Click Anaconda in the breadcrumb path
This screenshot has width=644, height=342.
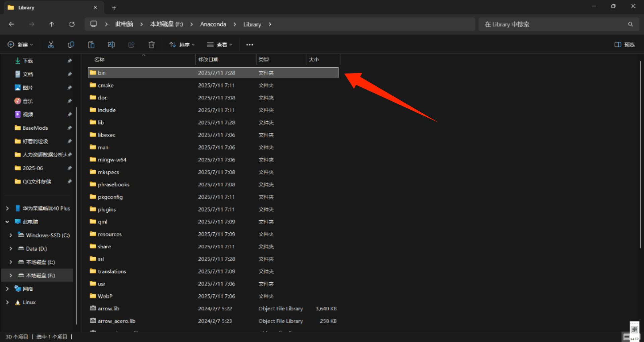[213, 24]
